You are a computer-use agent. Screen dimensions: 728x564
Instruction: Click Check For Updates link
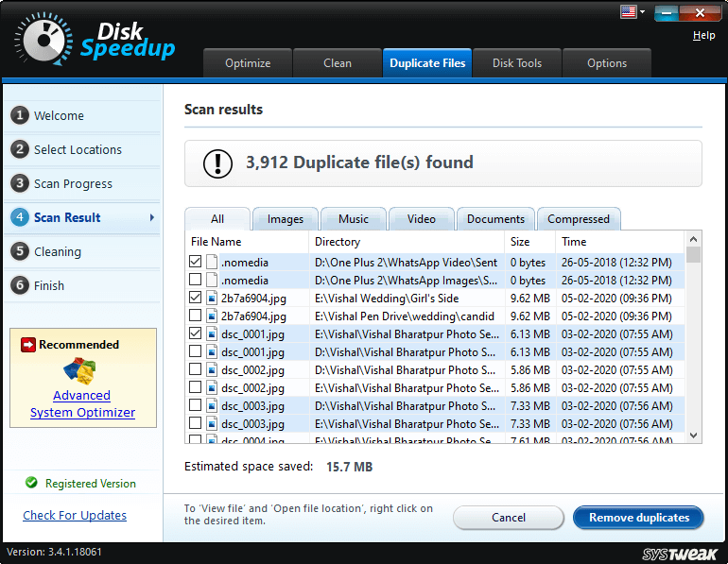(x=75, y=515)
